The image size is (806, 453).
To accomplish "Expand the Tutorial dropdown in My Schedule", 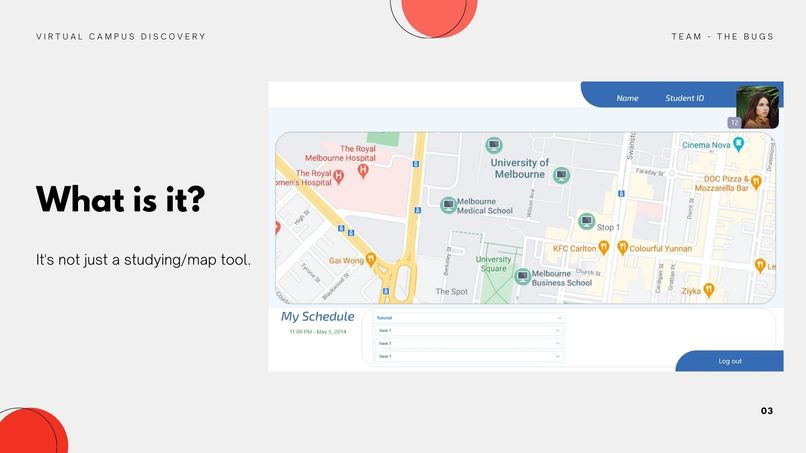I will [469, 318].
